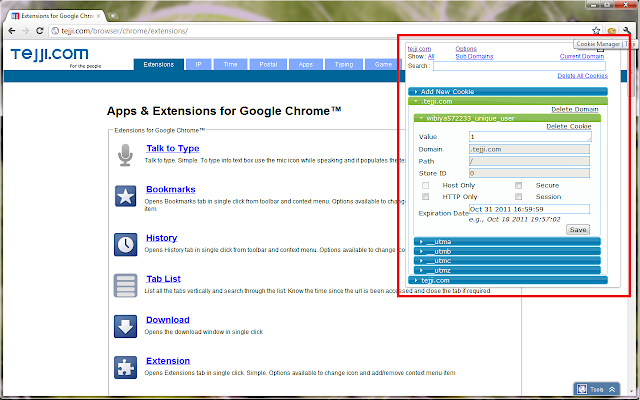This screenshot has height=400, width=640.
Task: Click the tejji.com link in popup header
Action: click(x=419, y=49)
